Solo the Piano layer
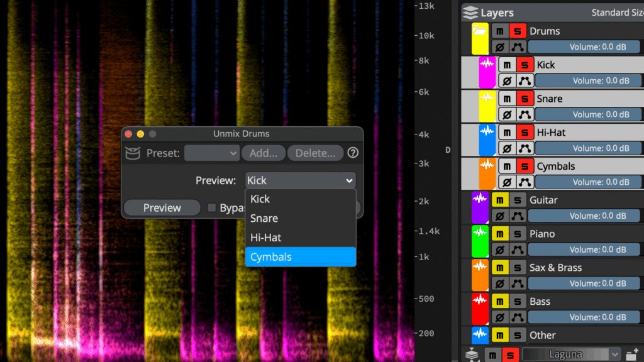The width and height of the screenshot is (644, 362). [518, 234]
